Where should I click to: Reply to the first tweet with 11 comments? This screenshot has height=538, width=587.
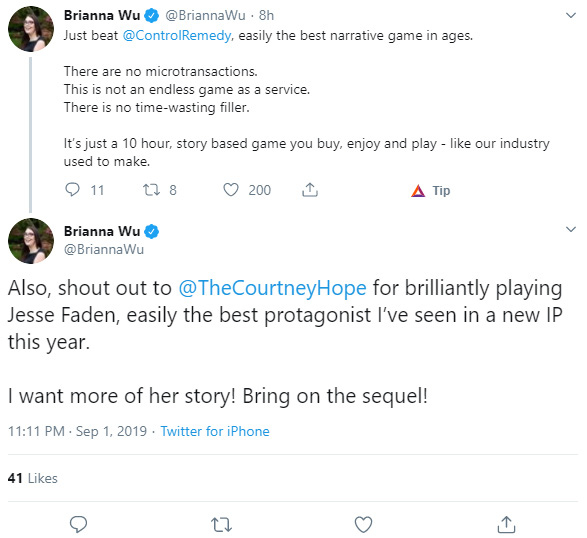pyautogui.click(x=72, y=190)
